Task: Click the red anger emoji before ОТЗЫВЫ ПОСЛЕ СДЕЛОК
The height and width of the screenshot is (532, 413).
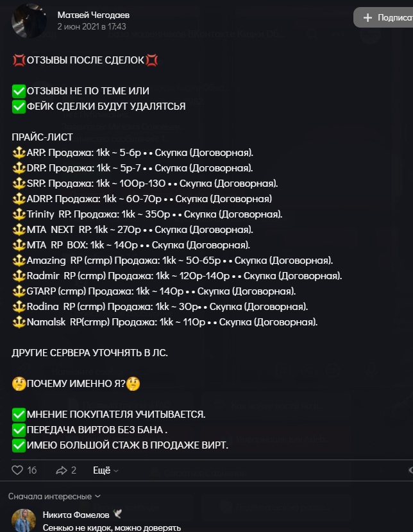Action: (19, 60)
